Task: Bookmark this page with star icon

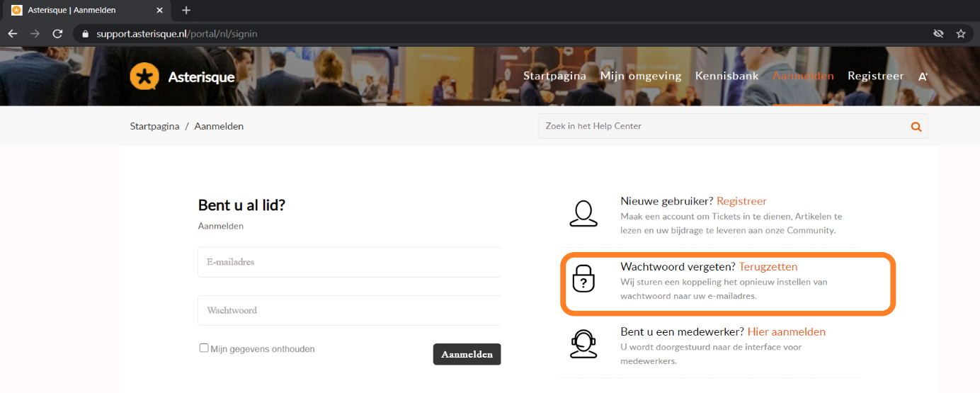Action: 960,33
